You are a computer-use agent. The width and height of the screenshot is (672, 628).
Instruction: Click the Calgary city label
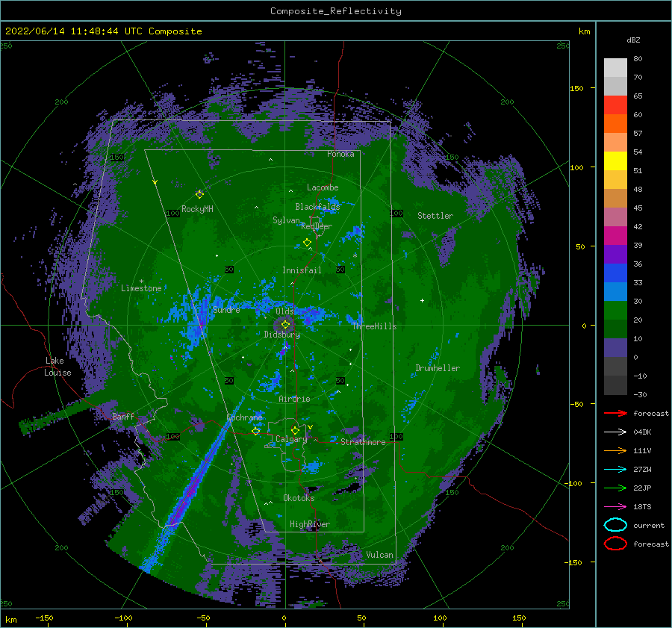pos(291,439)
